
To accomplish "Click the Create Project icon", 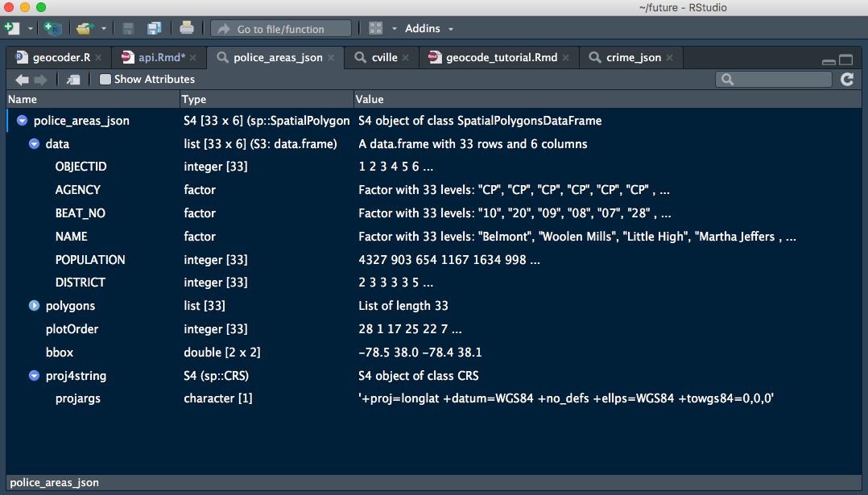I will (x=52, y=28).
